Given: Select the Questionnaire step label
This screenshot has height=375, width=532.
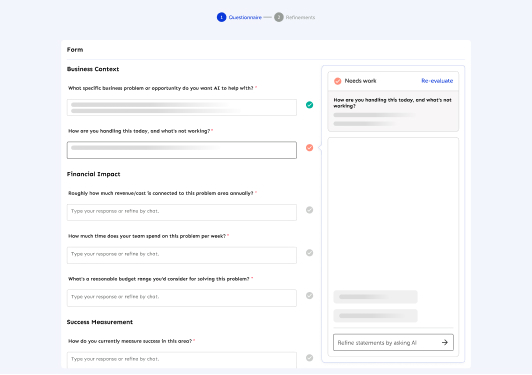Looking at the screenshot, I should coord(245,17).
